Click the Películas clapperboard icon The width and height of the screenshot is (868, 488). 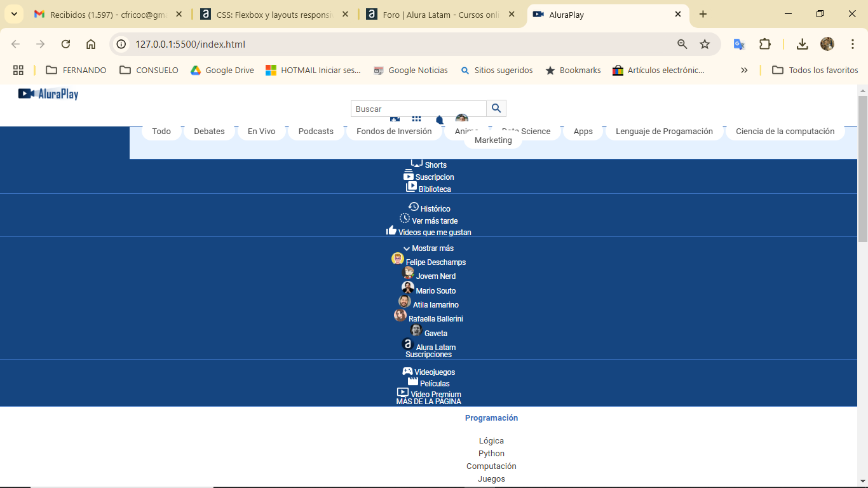[413, 382]
